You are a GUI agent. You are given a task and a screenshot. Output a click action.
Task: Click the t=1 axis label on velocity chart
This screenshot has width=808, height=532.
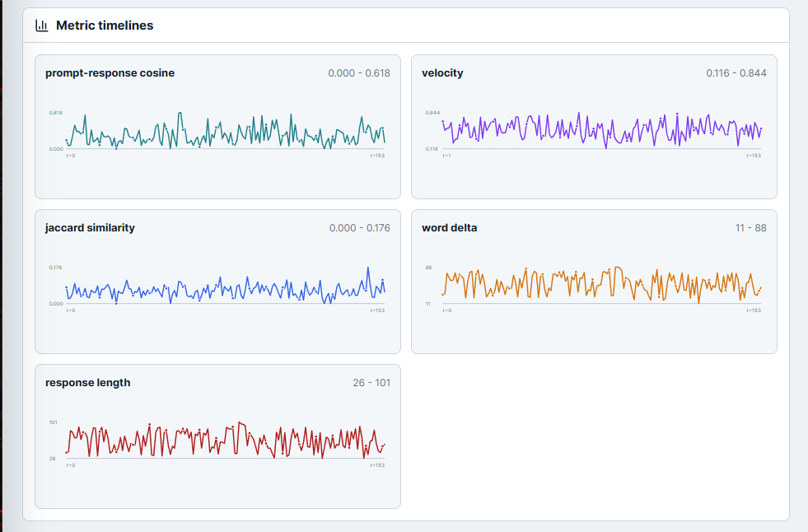coord(446,156)
